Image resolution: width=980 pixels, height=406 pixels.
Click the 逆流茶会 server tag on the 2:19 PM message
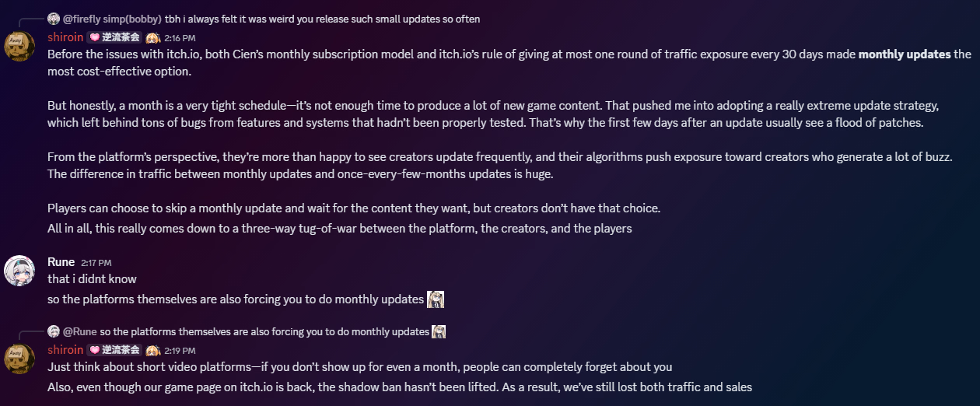114,350
